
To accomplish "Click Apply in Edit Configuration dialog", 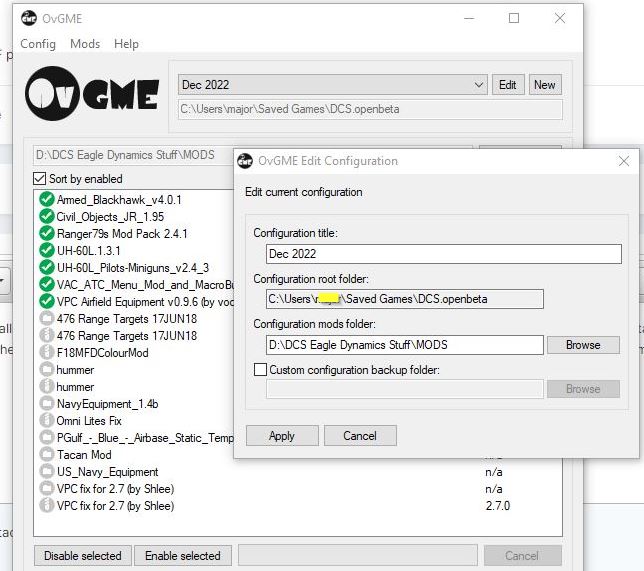I will click(x=282, y=435).
